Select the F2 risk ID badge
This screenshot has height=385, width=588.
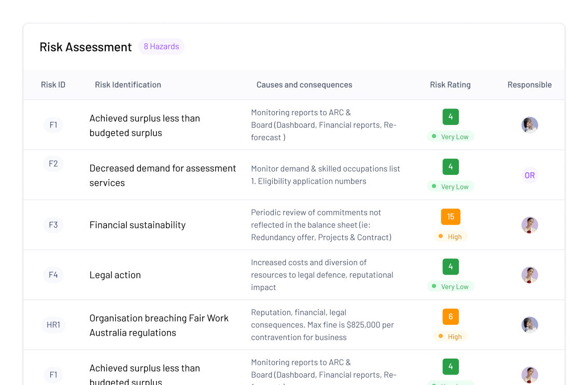coord(53,164)
